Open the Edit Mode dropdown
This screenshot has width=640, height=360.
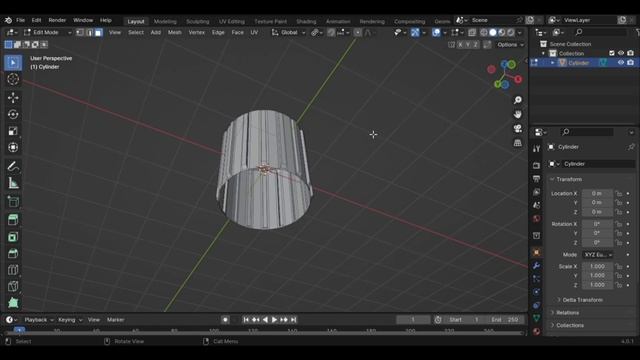(47, 32)
